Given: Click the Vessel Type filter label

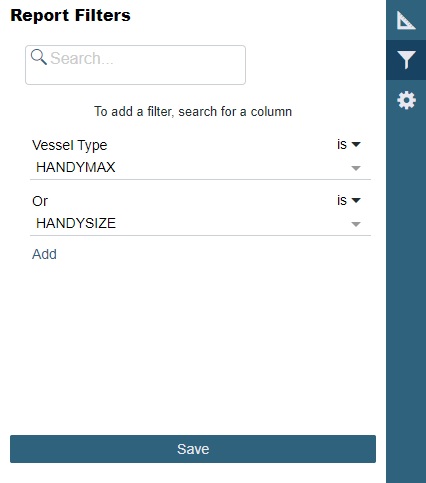Looking at the screenshot, I should tap(70, 145).
